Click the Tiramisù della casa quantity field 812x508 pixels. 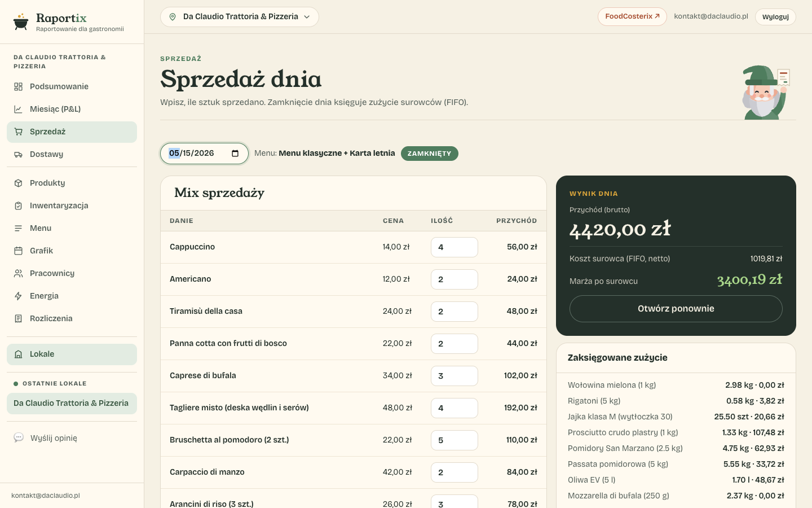coord(454,312)
